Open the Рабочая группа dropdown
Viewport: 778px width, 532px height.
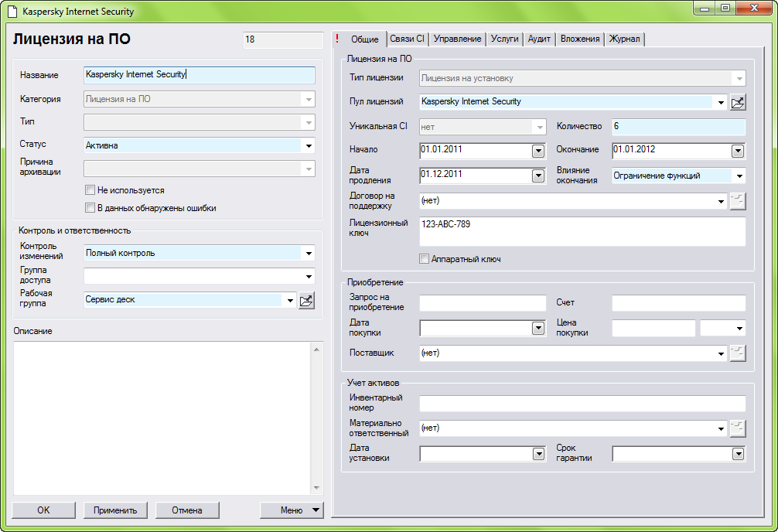click(290, 300)
